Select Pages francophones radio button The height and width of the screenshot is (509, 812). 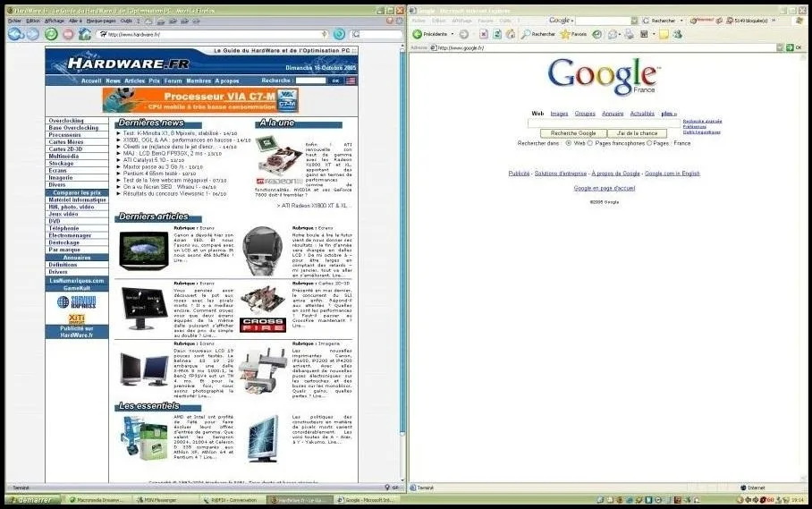click(590, 143)
